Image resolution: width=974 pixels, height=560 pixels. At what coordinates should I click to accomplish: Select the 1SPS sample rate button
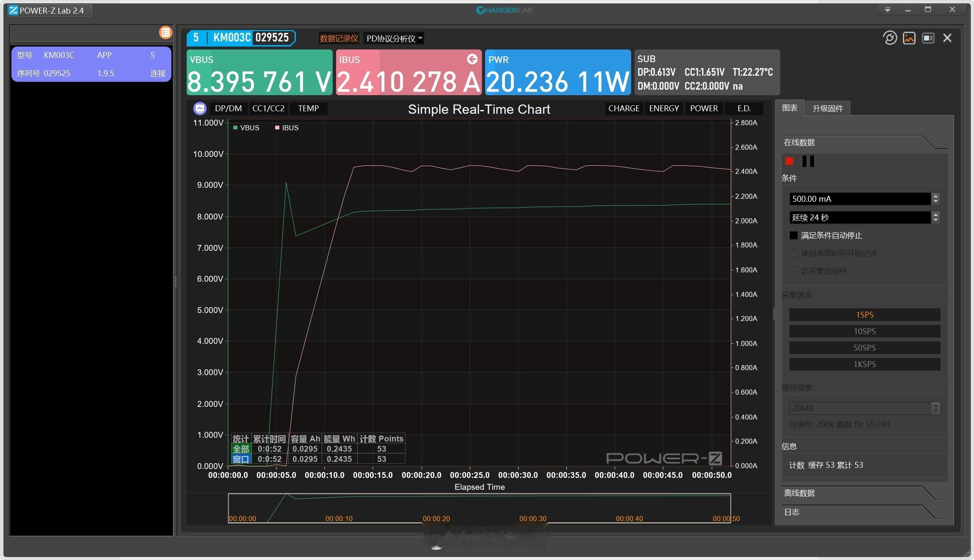[863, 314]
